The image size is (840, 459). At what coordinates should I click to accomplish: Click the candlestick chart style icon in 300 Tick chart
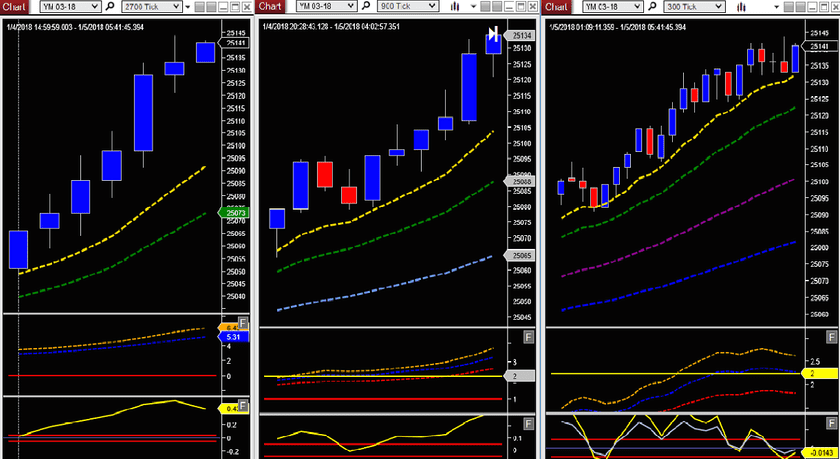(x=741, y=6)
